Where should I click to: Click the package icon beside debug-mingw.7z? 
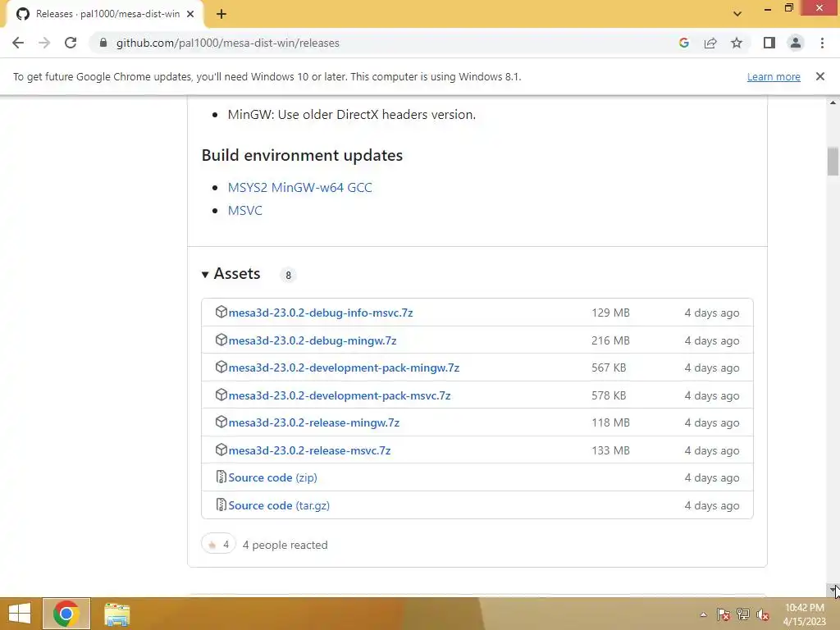(x=221, y=340)
